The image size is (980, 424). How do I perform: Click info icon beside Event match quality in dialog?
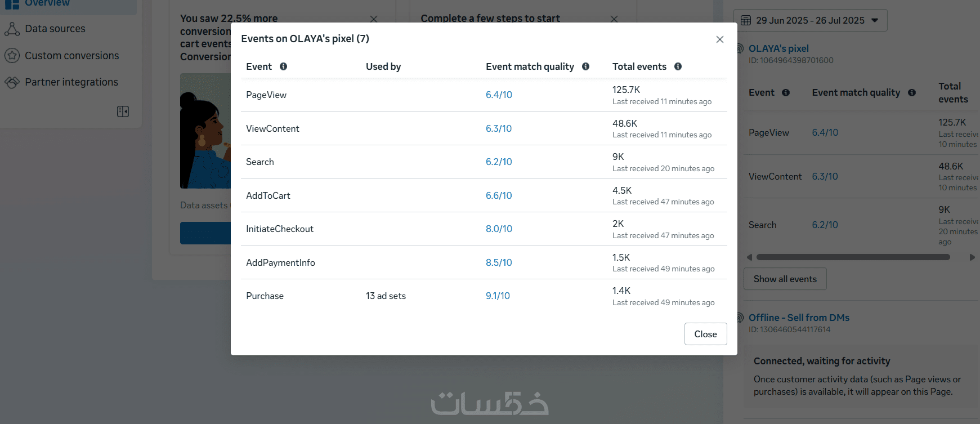click(x=585, y=66)
